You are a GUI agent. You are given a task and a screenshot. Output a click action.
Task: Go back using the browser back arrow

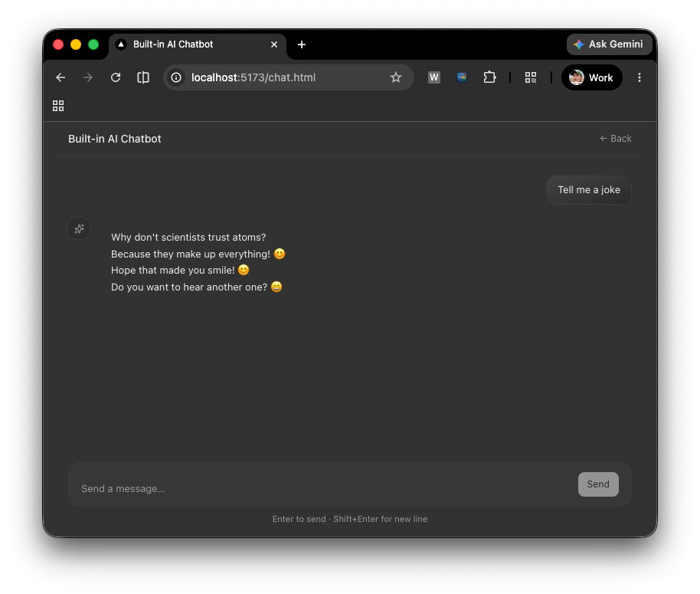point(61,77)
